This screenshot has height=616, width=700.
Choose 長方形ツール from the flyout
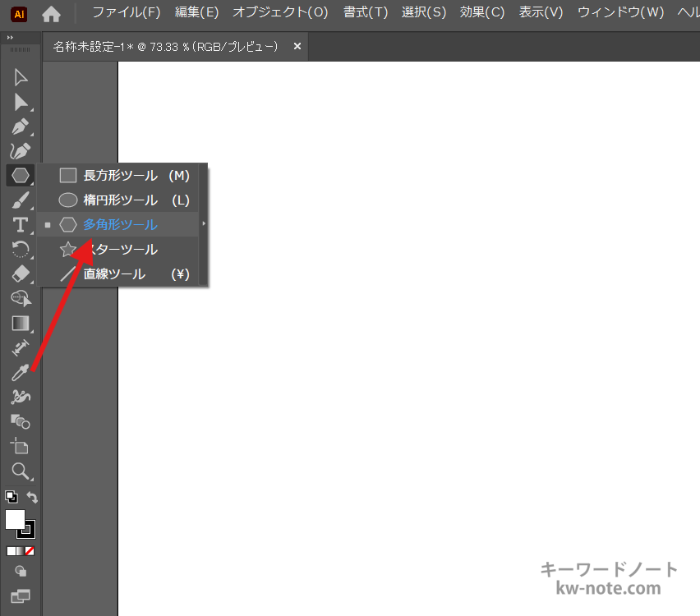pos(120,176)
